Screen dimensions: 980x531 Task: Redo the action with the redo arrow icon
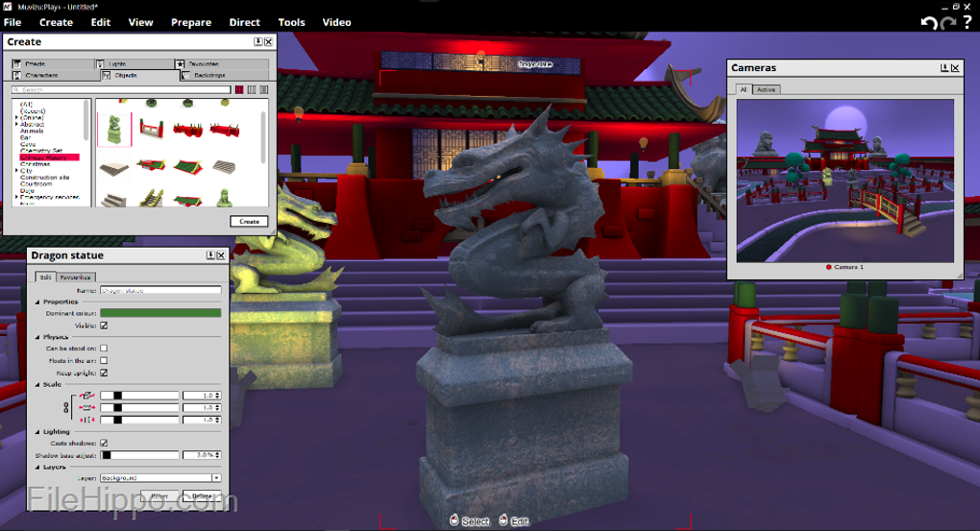pyautogui.click(x=948, y=23)
